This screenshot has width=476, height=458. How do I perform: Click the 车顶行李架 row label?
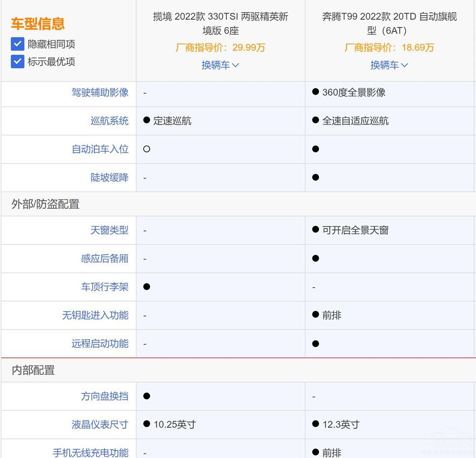[105, 287]
